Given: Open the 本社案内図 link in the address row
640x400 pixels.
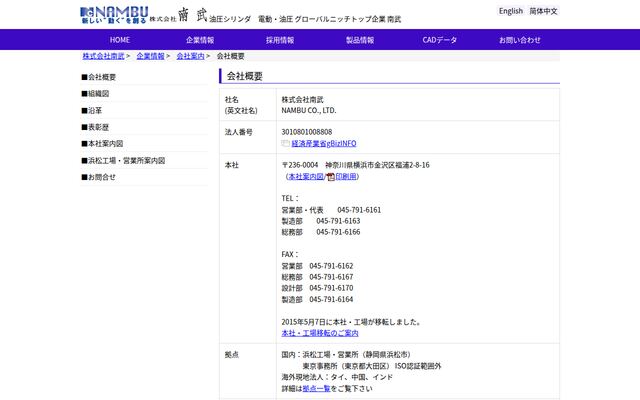Looking at the screenshot, I should pyautogui.click(x=306, y=176).
